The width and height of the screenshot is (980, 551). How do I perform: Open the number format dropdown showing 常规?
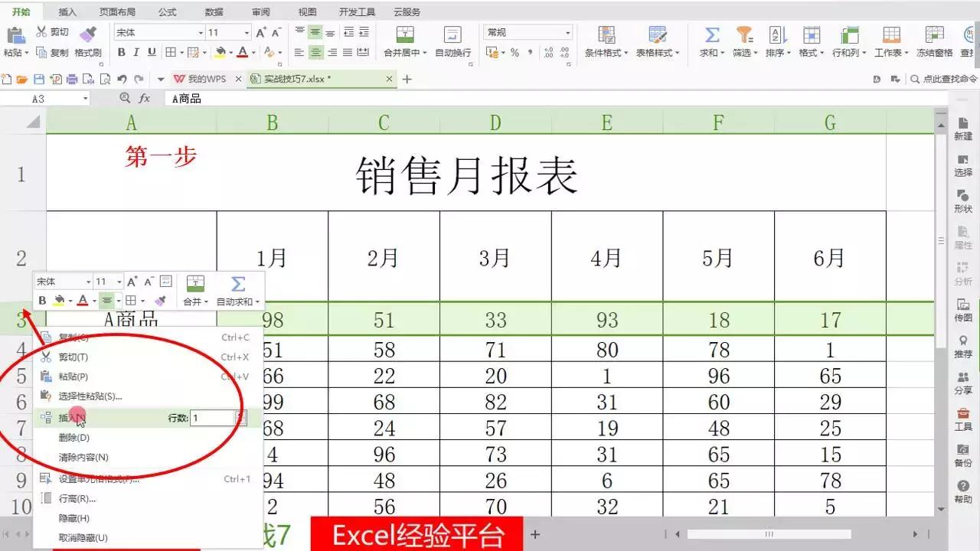(527, 32)
